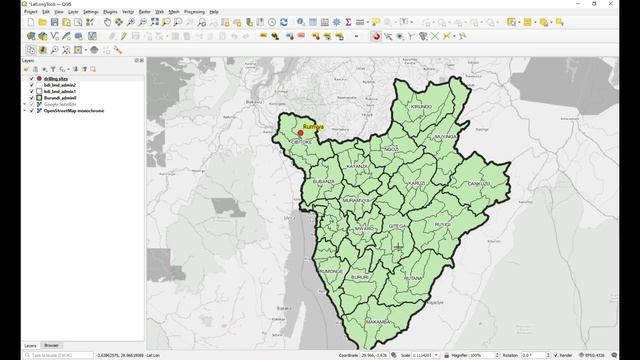Image resolution: width=640 pixels, height=360 pixels.
Task: Click Collapse All icon in Layers panel
Action: click(84, 69)
